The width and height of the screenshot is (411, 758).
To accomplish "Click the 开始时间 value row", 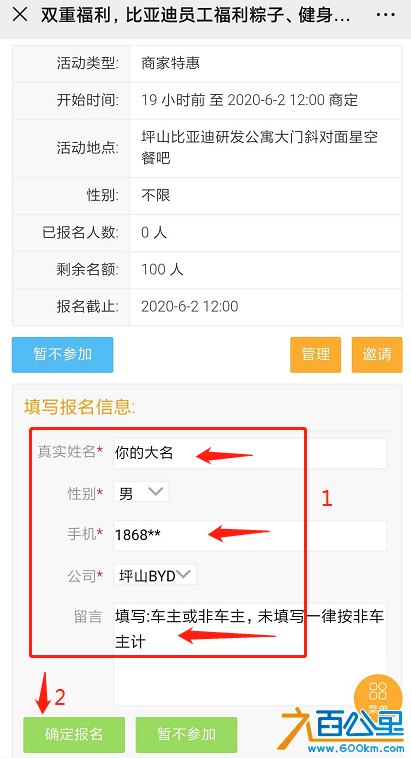I will click(x=266, y=101).
